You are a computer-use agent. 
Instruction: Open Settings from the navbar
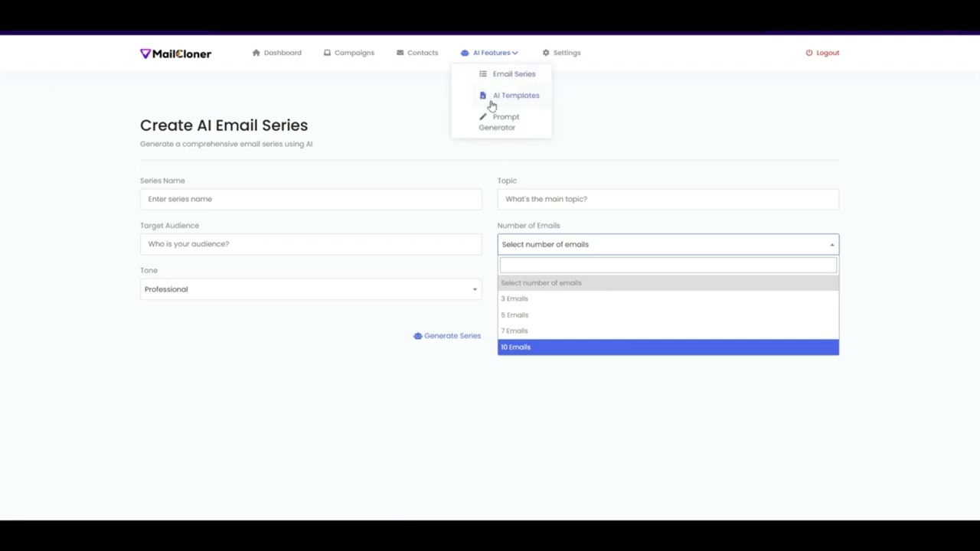pyautogui.click(x=561, y=53)
